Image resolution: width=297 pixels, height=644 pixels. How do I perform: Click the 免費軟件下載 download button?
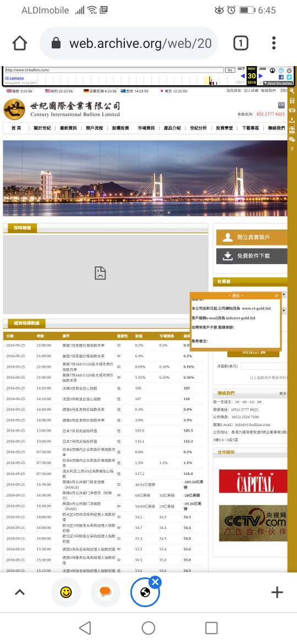tap(251, 256)
